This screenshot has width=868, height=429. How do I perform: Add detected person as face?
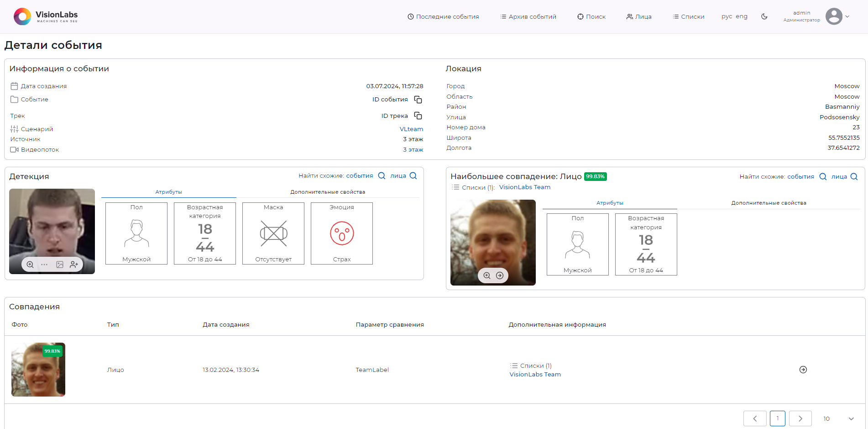[x=74, y=265]
